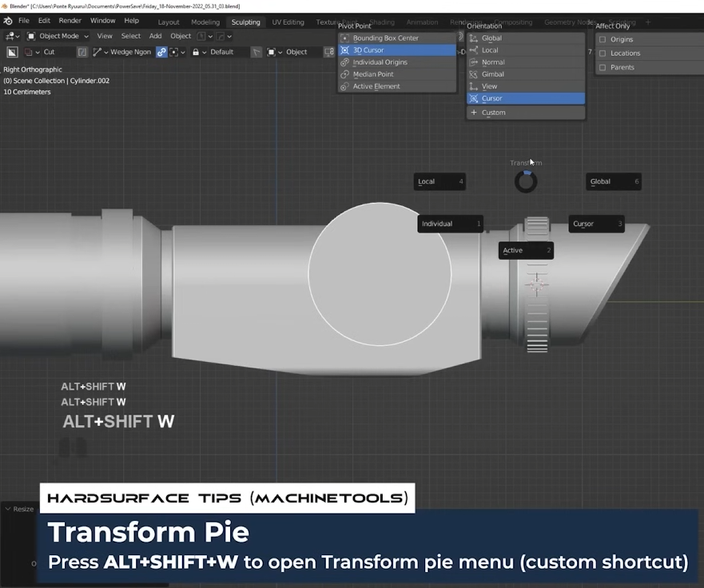704x588 pixels.
Task: Switch to Animation workspace tab
Action: (x=422, y=22)
